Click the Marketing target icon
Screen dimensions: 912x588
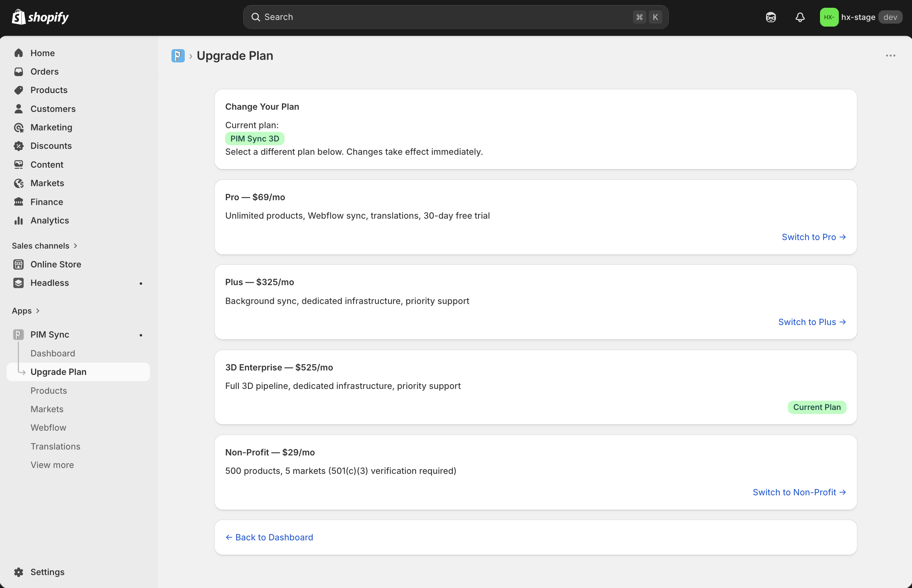click(x=19, y=127)
